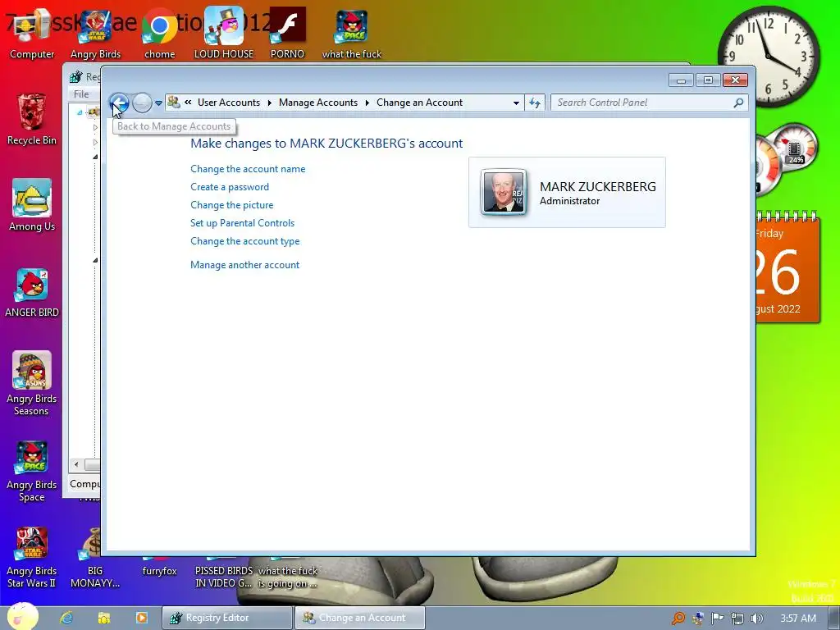The image size is (840, 630).
Task: Open the top-row Angry Birds Space shortcut
Action: point(352,33)
